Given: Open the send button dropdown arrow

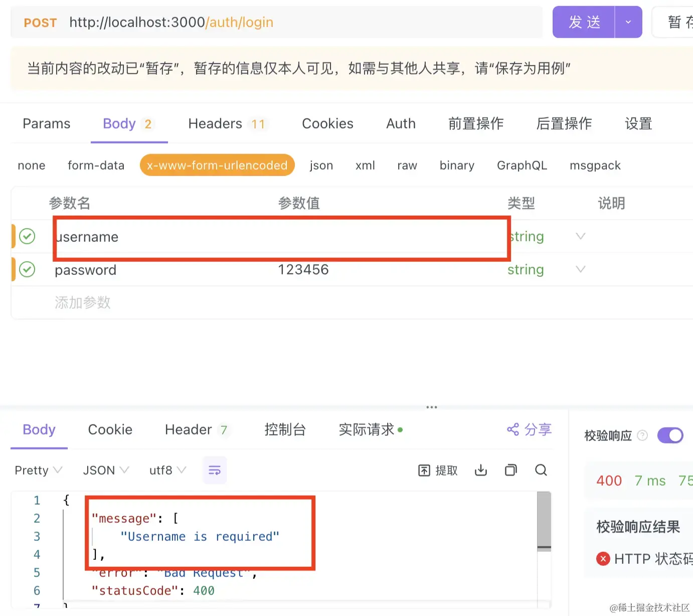Looking at the screenshot, I should (x=628, y=22).
